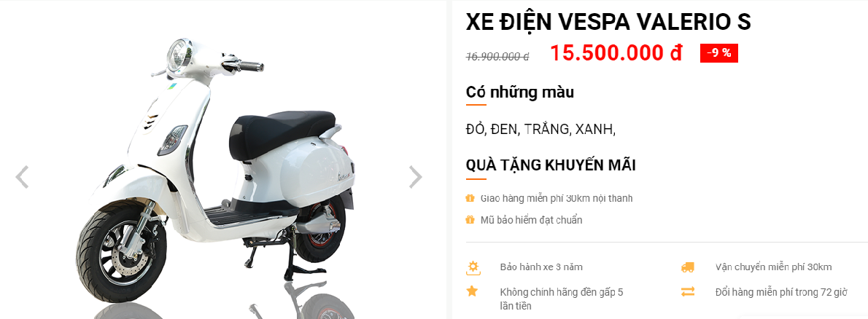Screen dimensions: 868x319
Task: Click Giao hàng miễn phí 30km nội thanh text
Action: tap(557, 198)
